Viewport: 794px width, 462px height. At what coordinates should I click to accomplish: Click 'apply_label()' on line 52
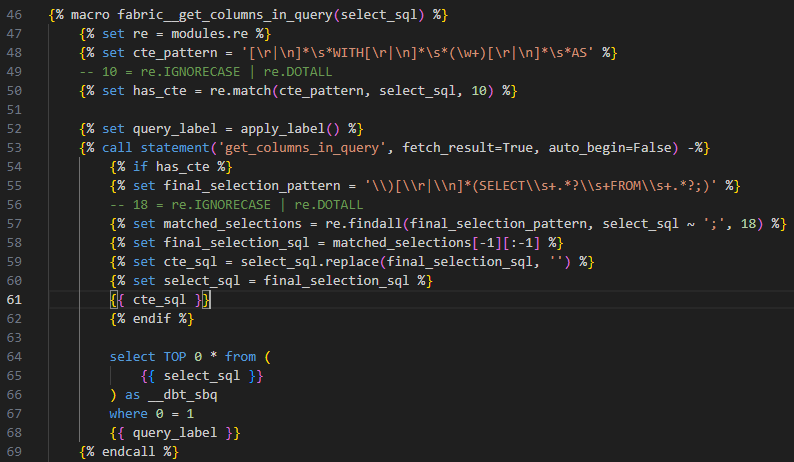click(x=290, y=129)
